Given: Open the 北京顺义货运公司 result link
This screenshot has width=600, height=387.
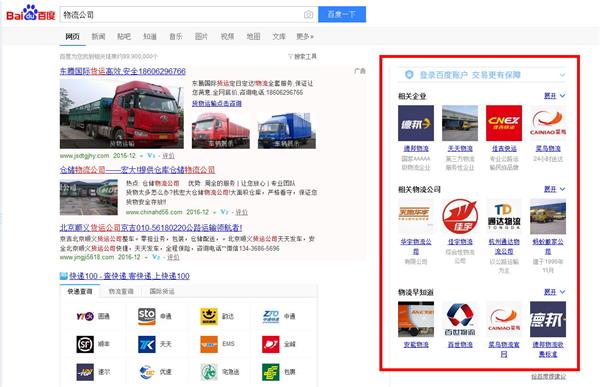Looking at the screenshot, I should pyautogui.click(x=151, y=228).
